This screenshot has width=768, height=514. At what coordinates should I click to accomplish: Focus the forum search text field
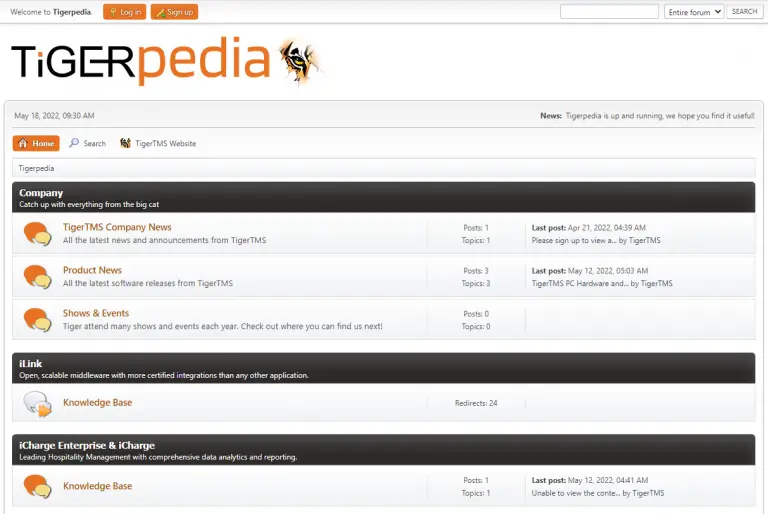[609, 12]
